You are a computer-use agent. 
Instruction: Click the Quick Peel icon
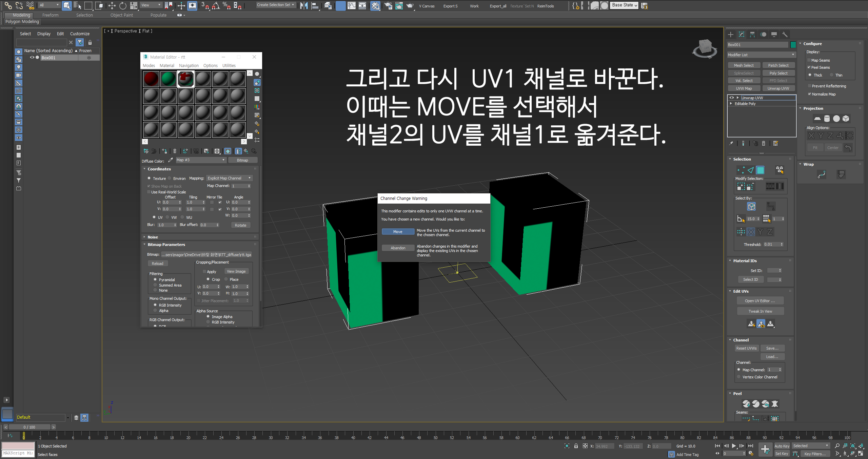746,404
